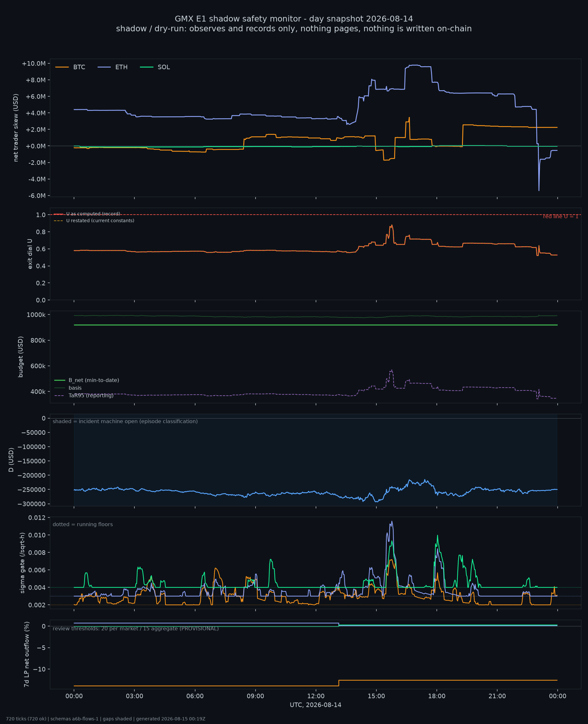Click the 09:00 time tick label
588x724 pixels.
tap(255, 696)
